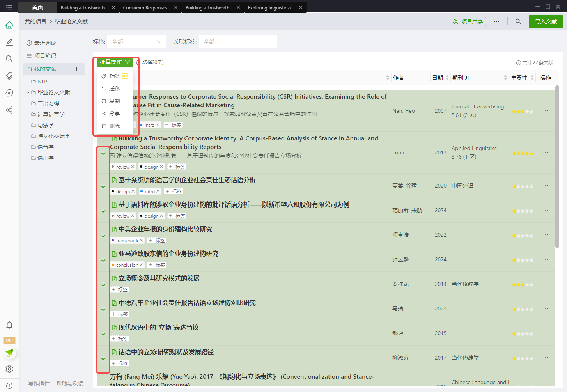Choose 标签 VIP in batch menu
Image resolution: width=567 pixels, height=392 pixels.
(115, 76)
